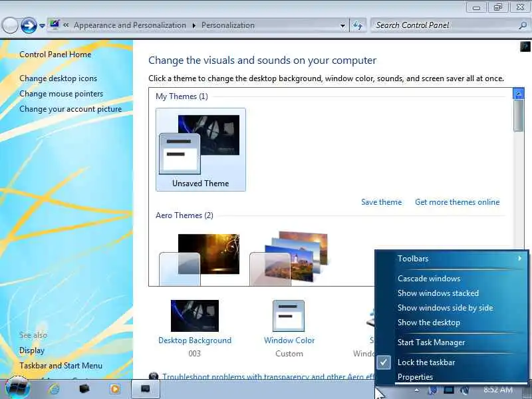Open Taskbar and Start Menu link

61,366
